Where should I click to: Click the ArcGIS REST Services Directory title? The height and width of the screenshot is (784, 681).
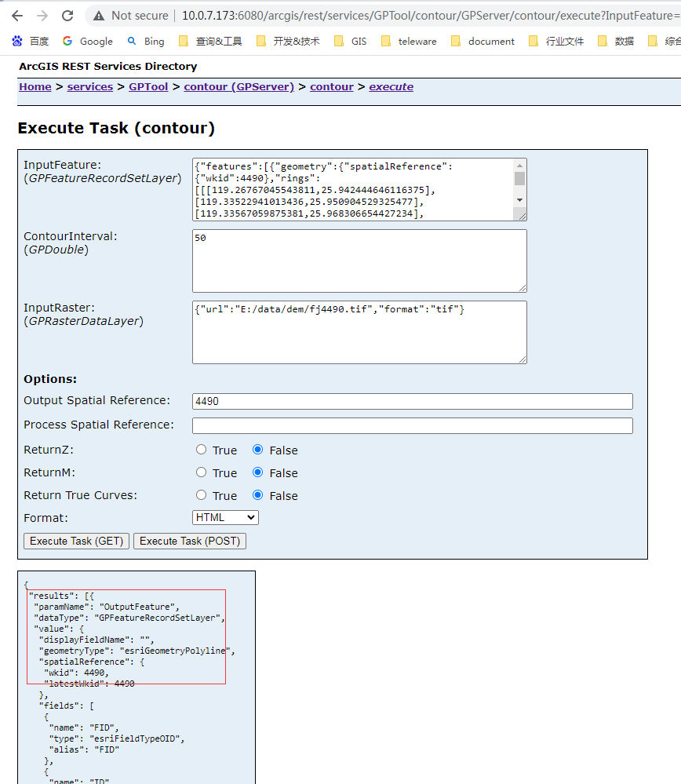click(108, 66)
